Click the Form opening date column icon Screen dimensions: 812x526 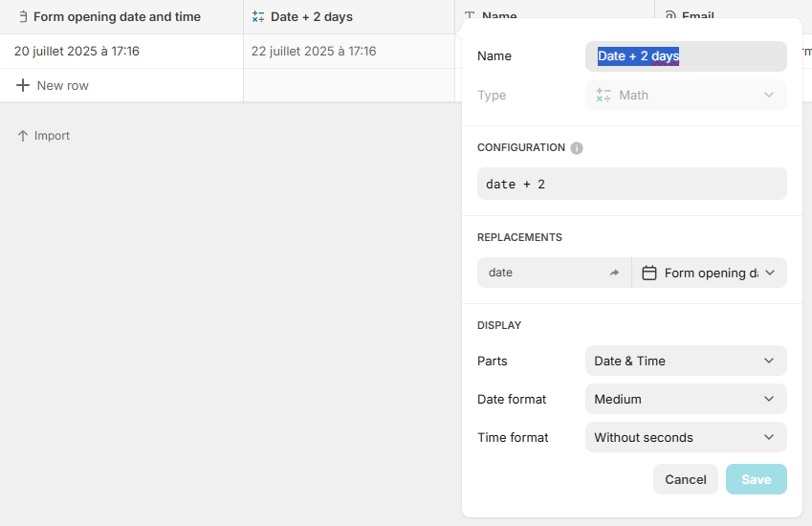click(23, 16)
